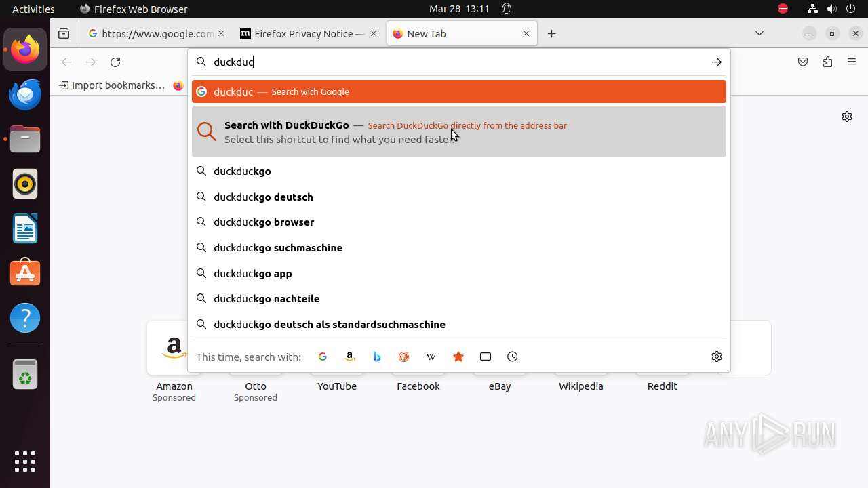868x488 pixels.
Task: Open new tab page personalize gear
Action: tap(847, 117)
